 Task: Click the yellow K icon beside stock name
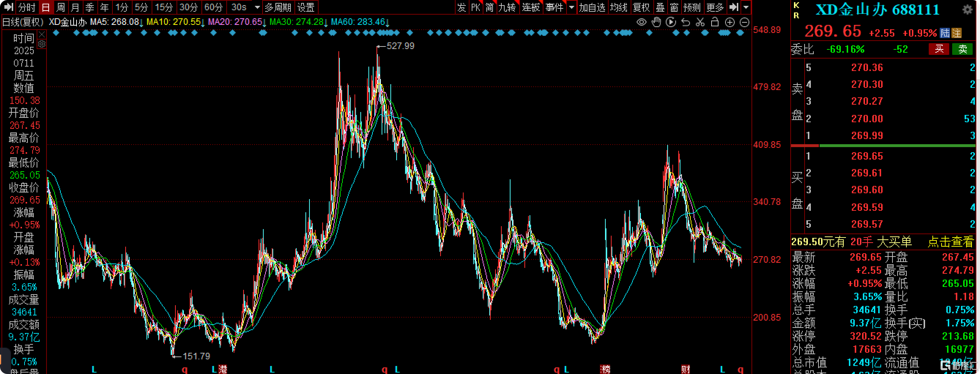(x=796, y=5)
